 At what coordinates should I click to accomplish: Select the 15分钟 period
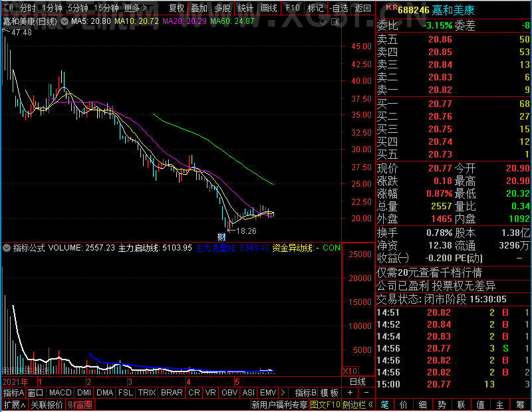pyautogui.click(x=106, y=8)
